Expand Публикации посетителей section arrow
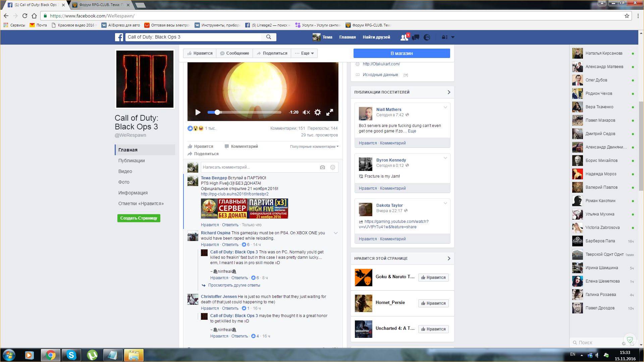The width and height of the screenshot is (644, 362). point(449,92)
